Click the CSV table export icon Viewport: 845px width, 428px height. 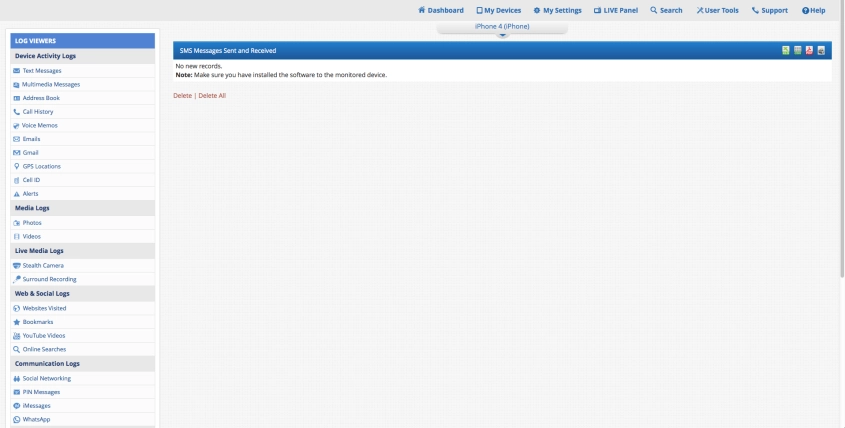tap(798, 50)
